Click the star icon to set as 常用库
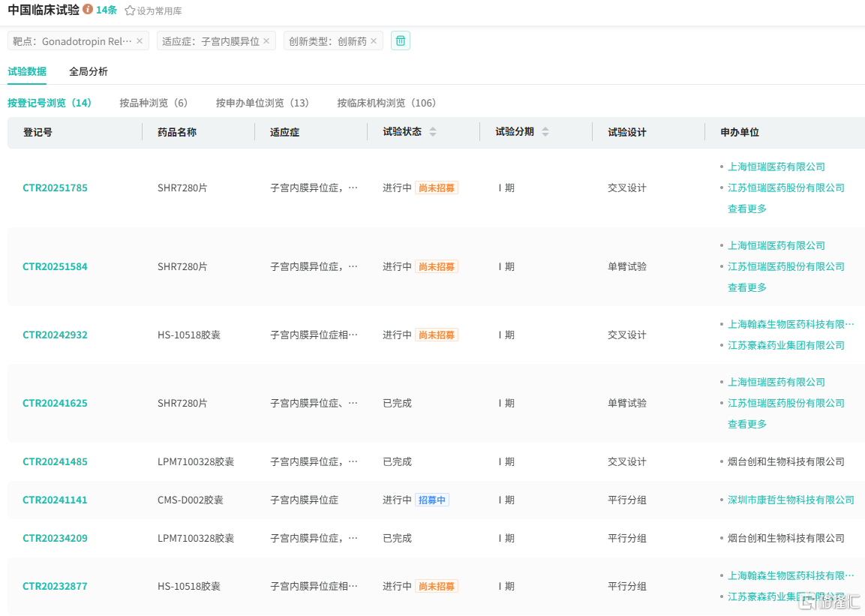The width and height of the screenshot is (865, 616). click(130, 11)
